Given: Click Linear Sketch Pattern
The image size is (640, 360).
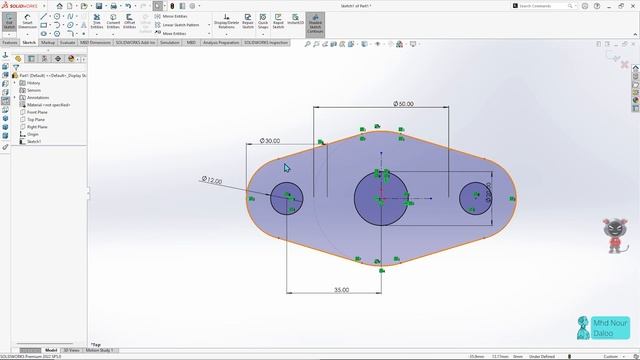Looking at the screenshot, I should [177, 25].
